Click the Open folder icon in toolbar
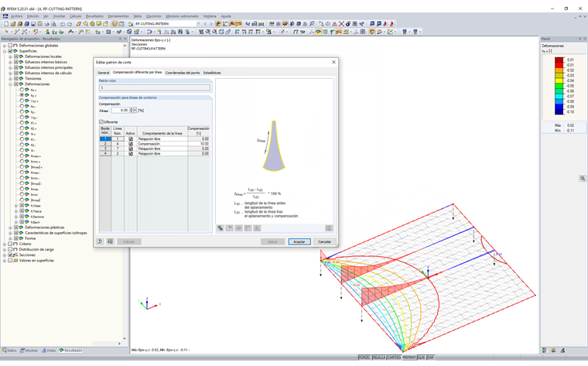The height and width of the screenshot is (366, 588). pyautogui.click(x=12, y=24)
